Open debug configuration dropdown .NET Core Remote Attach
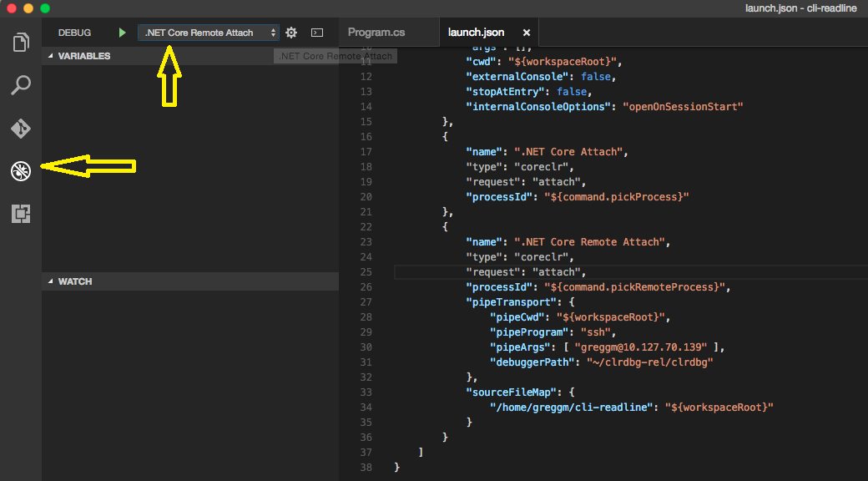 point(208,33)
